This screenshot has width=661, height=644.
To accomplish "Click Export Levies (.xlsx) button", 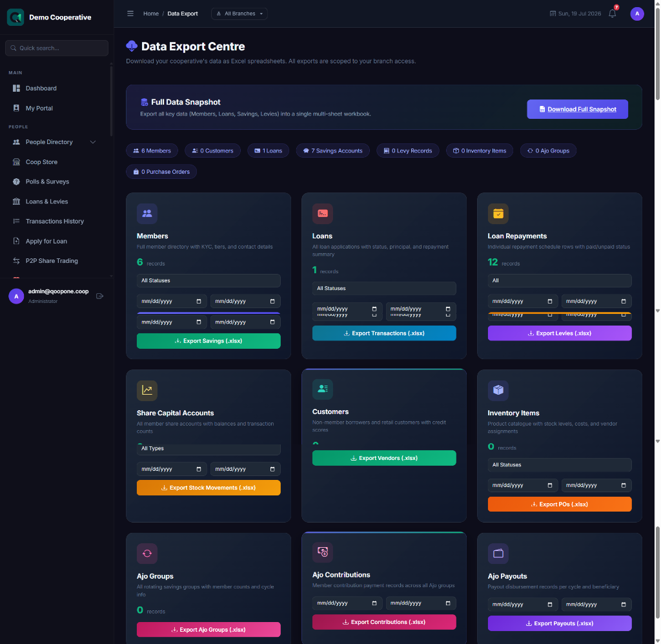I will pyautogui.click(x=560, y=333).
